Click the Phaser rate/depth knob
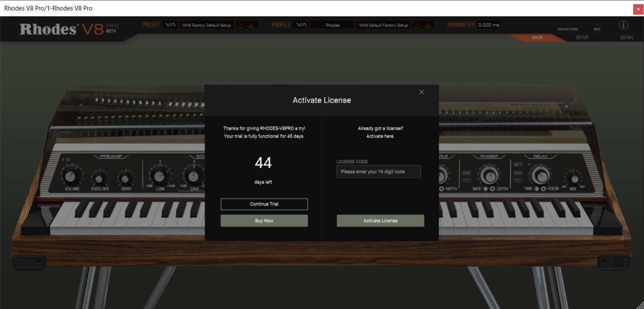This screenshot has height=309, width=644. click(x=489, y=176)
